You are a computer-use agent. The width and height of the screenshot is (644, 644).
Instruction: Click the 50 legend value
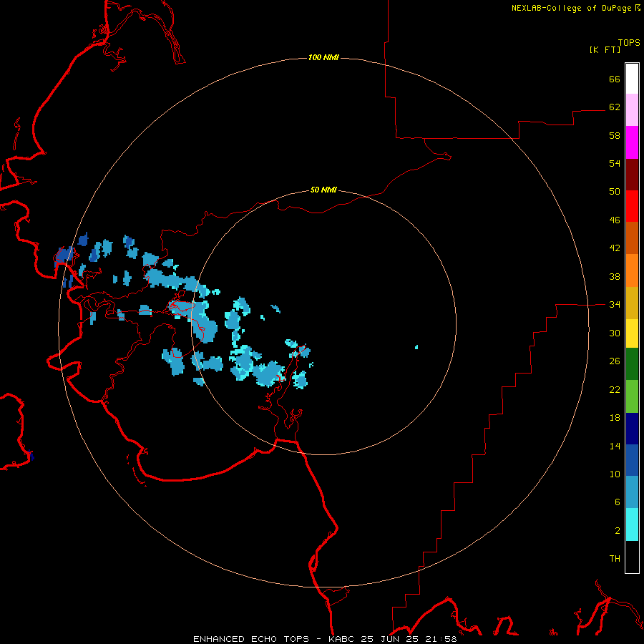pos(615,192)
